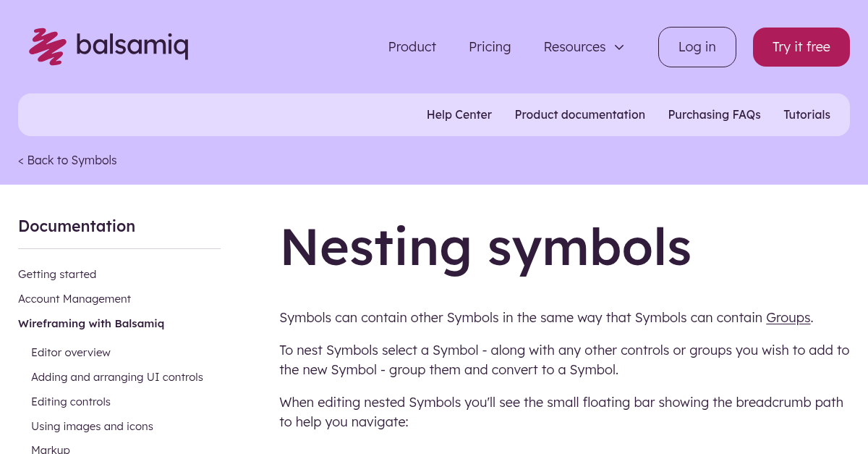Click the Log in button
The image size is (868, 454).
click(697, 46)
